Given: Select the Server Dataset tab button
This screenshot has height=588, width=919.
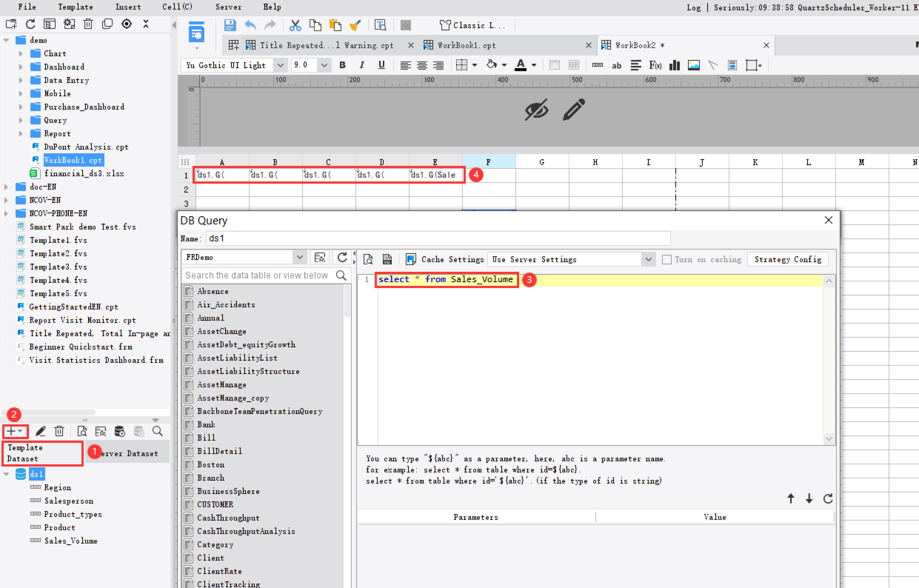Looking at the screenshot, I should click(x=130, y=453).
